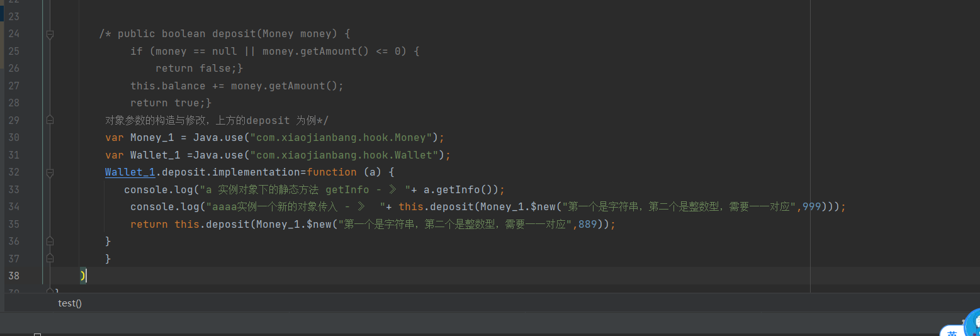Click the fold end marker on line 37
The height and width of the screenshot is (336, 980).
(50, 258)
